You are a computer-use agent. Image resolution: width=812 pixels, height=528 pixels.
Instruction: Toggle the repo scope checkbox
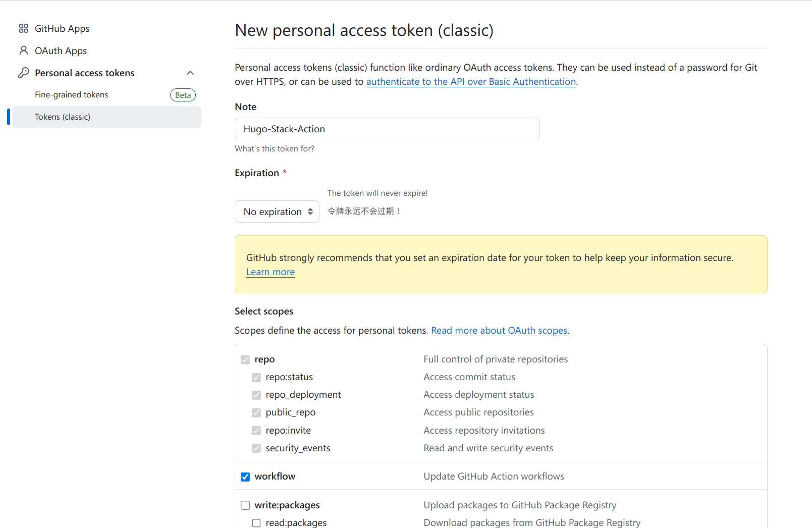[x=245, y=360]
